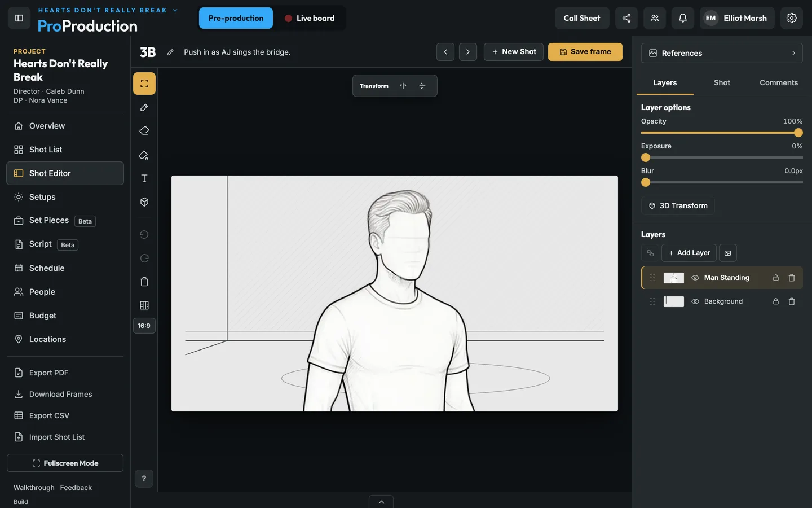Open Shot List in sidebar
The height and width of the screenshot is (508, 812).
65,150
